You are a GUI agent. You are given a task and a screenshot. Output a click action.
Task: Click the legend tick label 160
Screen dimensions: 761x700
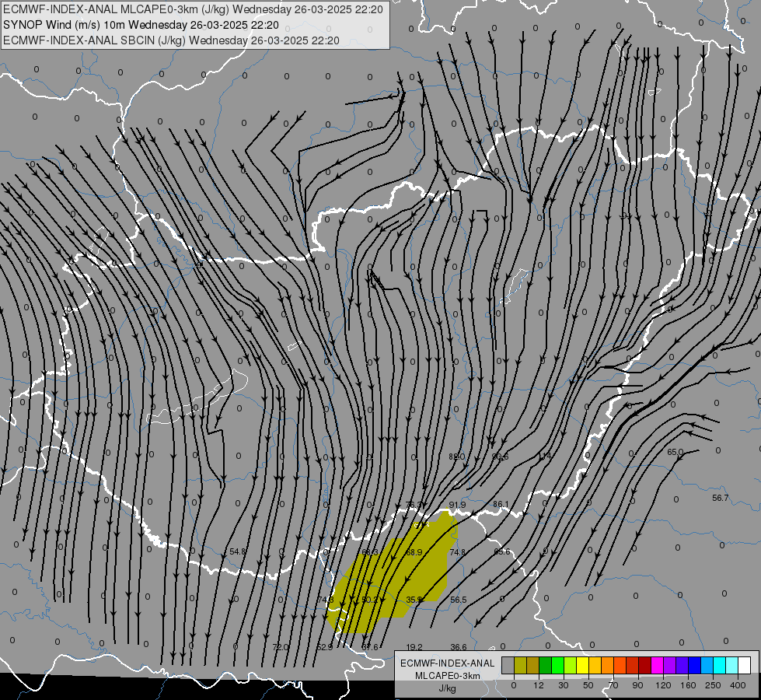pos(688,685)
